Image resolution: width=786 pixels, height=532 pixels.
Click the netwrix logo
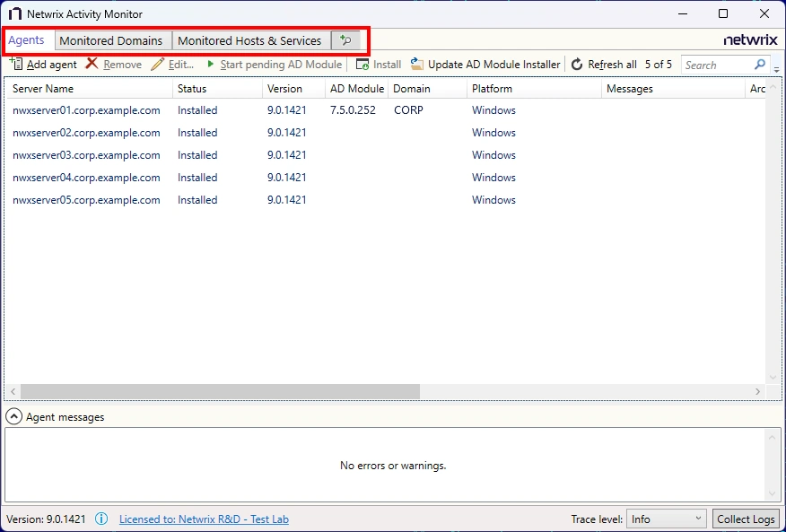(750, 39)
